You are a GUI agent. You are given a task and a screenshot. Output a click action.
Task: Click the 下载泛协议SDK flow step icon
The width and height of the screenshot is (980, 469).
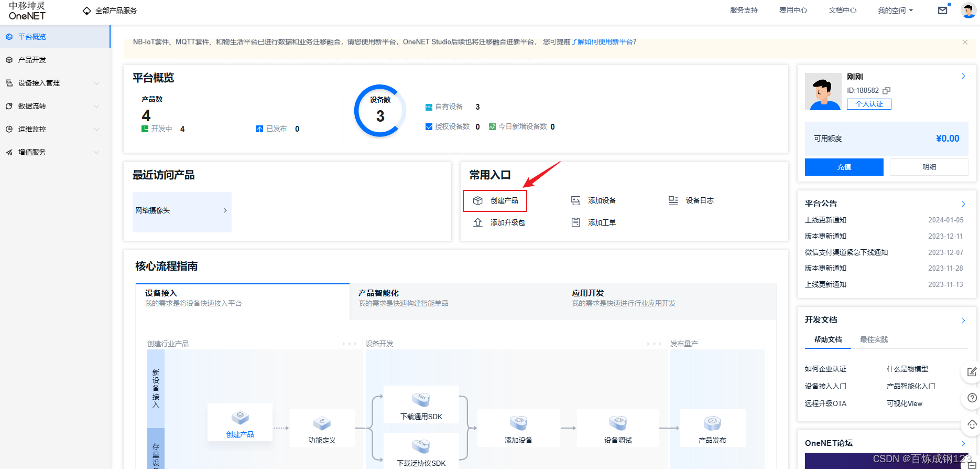coord(421,446)
